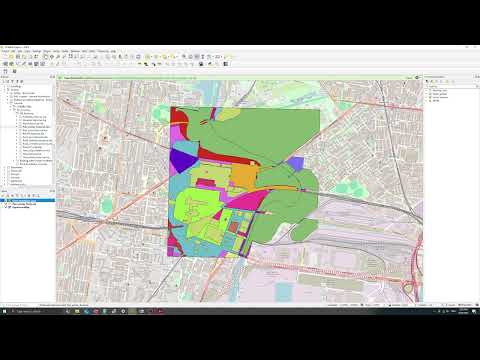Screen dimensions: 480x360
Task: Open the Project menu
Action: point(5,51)
